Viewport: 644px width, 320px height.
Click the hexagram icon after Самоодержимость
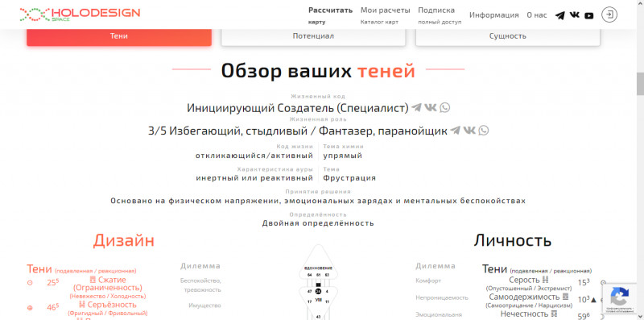click(566, 297)
